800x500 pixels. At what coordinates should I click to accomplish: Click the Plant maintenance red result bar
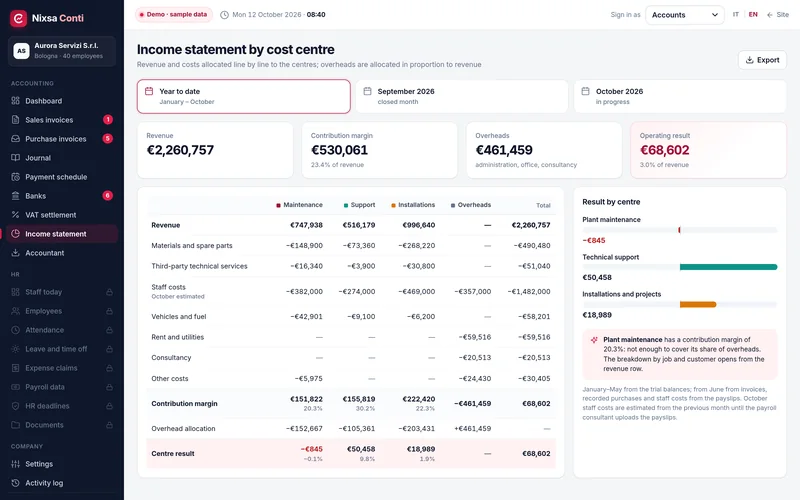tap(680, 230)
